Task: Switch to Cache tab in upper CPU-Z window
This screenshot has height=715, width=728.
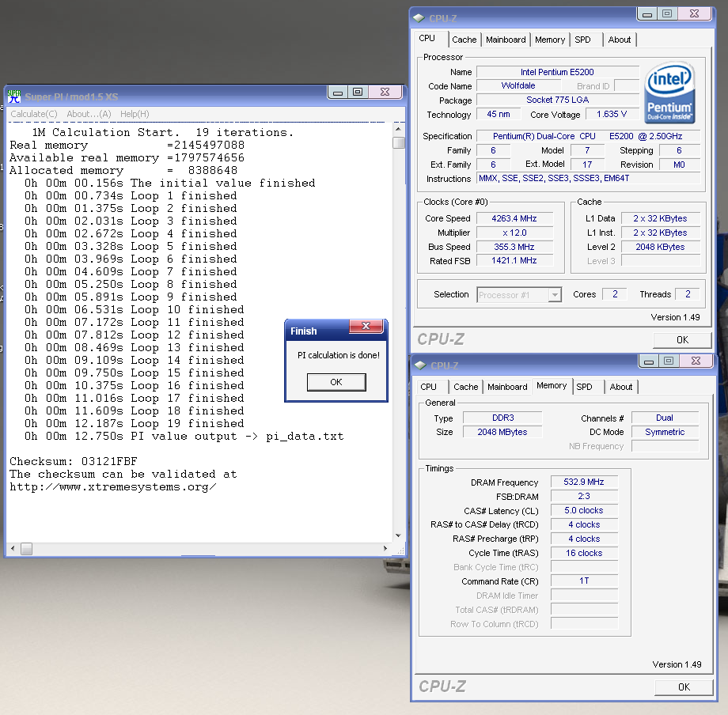Action: pos(464,40)
